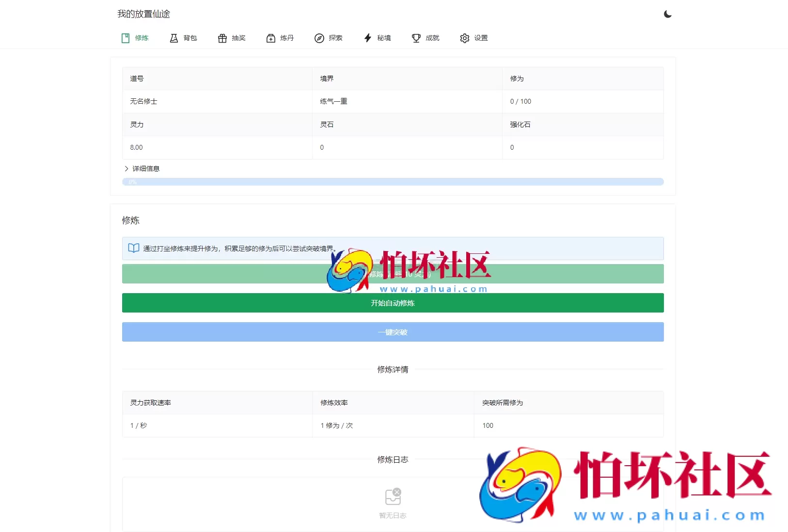Open the 炼丹 medicine jar icon

click(x=270, y=38)
